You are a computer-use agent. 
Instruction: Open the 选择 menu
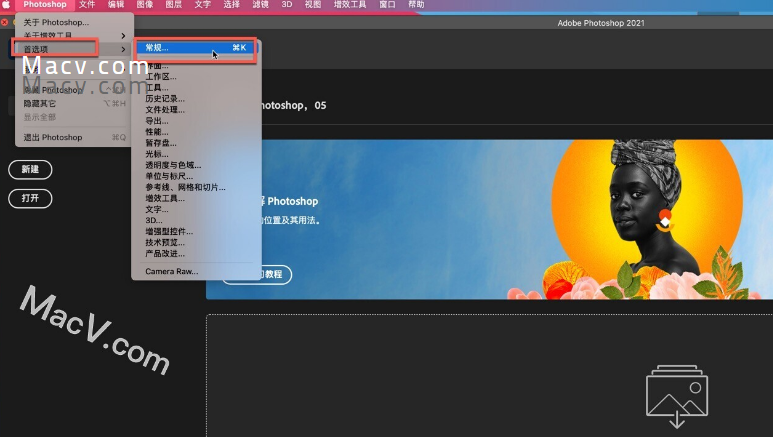tap(231, 4)
